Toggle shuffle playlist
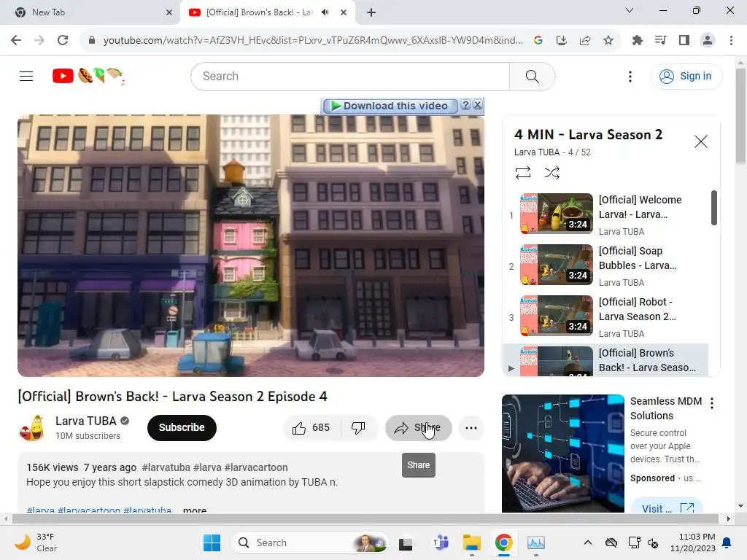Screen dimensions: 747x560 [551, 172]
